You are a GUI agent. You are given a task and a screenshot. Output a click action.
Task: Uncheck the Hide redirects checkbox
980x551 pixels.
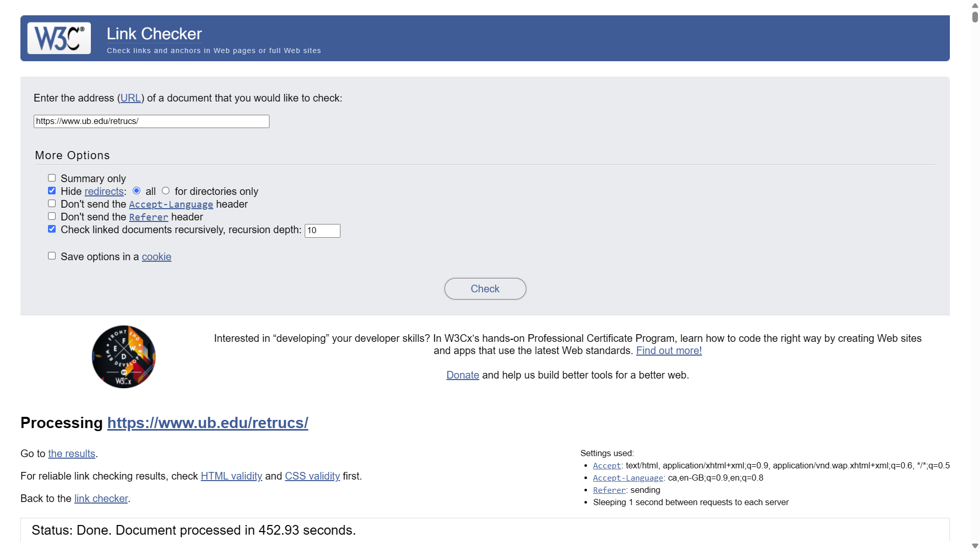[52, 191]
